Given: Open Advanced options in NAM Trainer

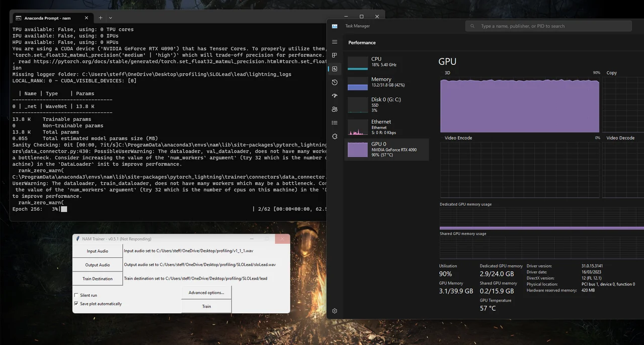Looking at the screenshot, I should click(x=206, y=293).
